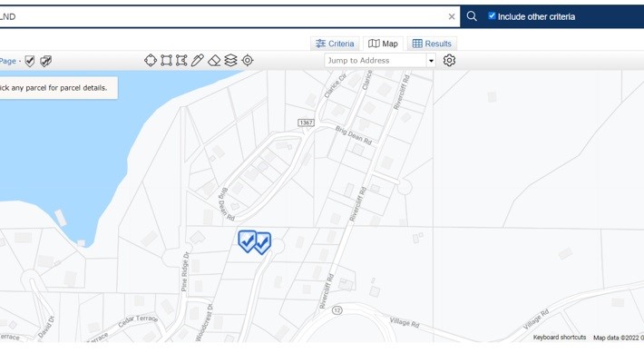Viewport: 644px width, 363px height.
Task: Click the route 12 shield on map
Action: [x=337, y=310]
